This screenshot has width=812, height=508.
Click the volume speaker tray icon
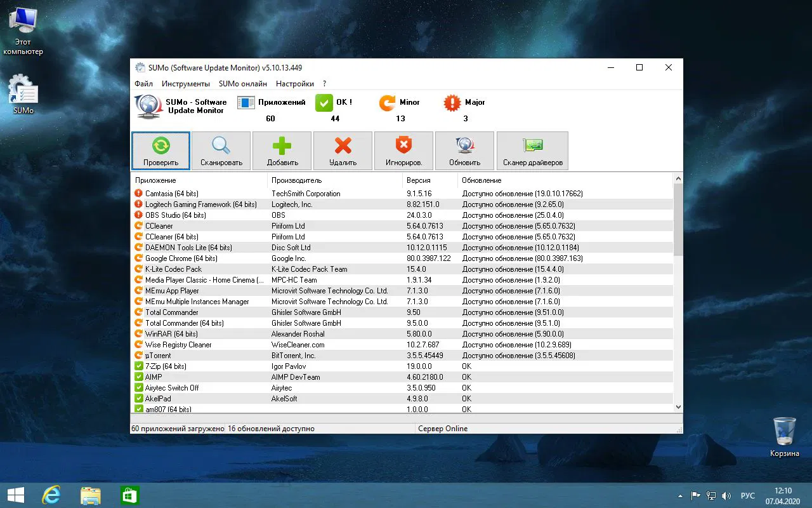tap(727, 495)
